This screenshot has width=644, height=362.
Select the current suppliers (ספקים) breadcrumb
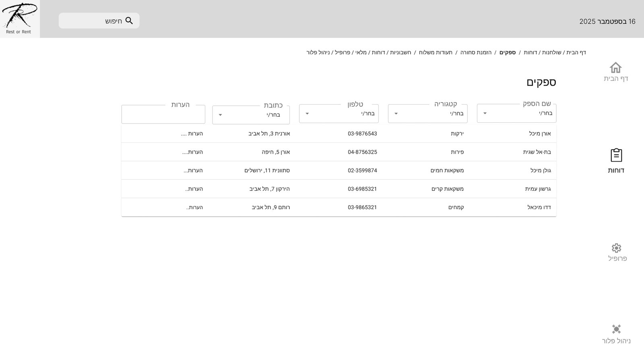(508, 52)
